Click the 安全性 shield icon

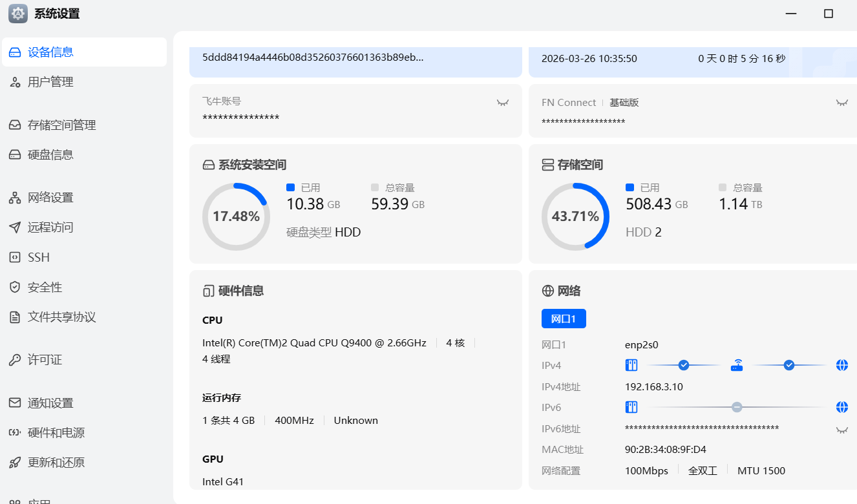pyautogui.click(x=15, y=287)
